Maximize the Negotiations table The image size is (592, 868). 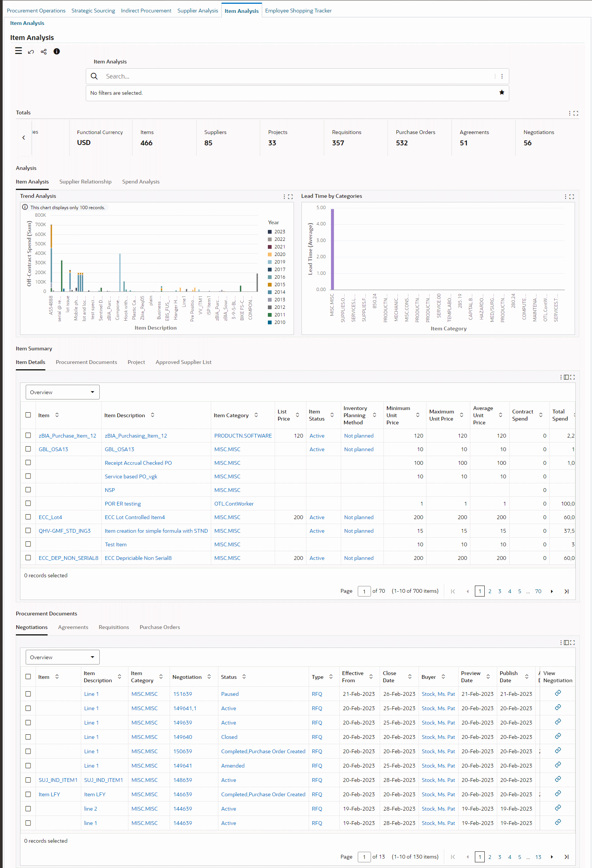click(x=572, y=643)
